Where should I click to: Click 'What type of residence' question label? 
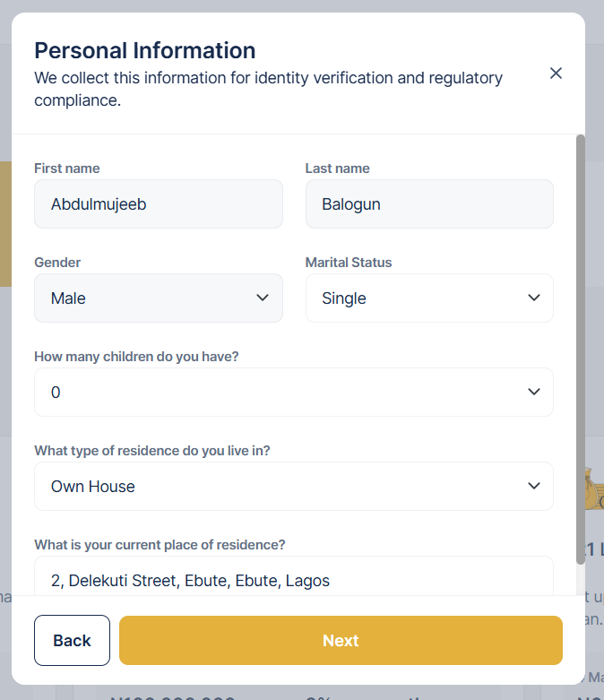(152, 451)
